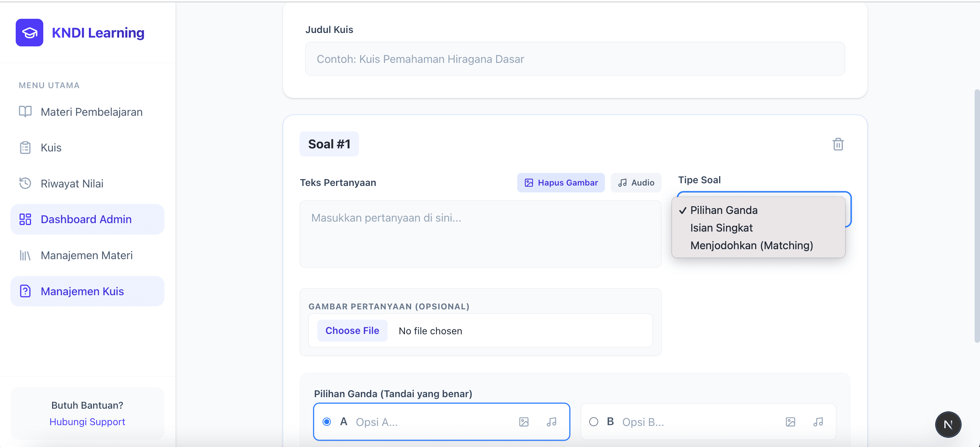Go to Riwayat Nilai page

pos(87,184)
